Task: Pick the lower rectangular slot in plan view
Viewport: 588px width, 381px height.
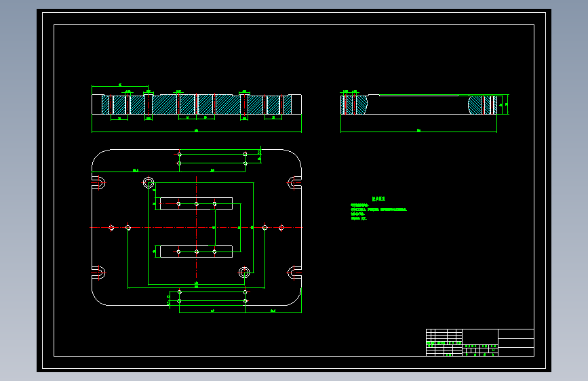Action: coord(196,252)
